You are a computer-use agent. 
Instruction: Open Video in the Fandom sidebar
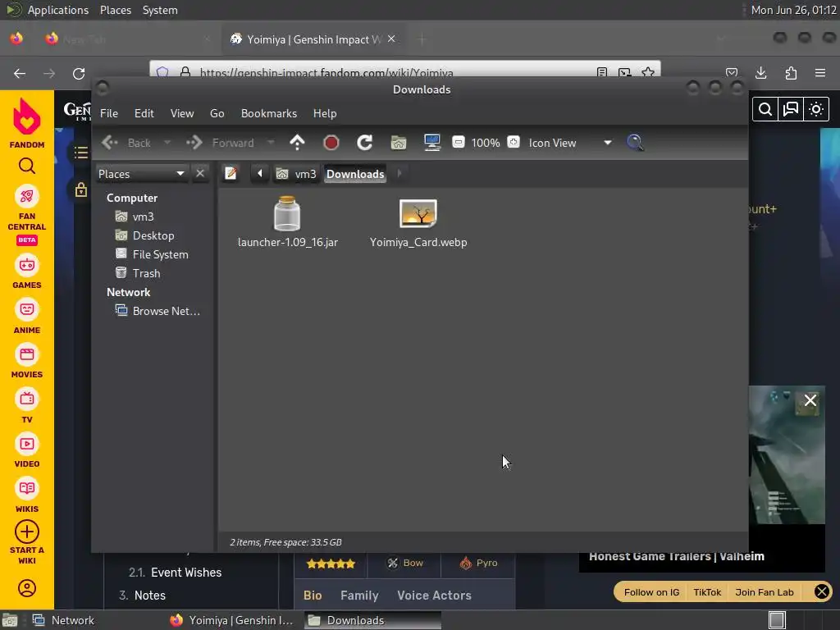[x=27, y=451]
